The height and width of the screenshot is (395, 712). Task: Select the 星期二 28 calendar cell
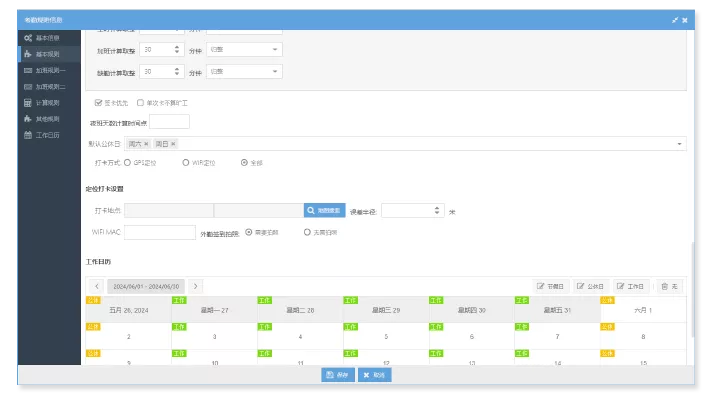tap(300, 310)
